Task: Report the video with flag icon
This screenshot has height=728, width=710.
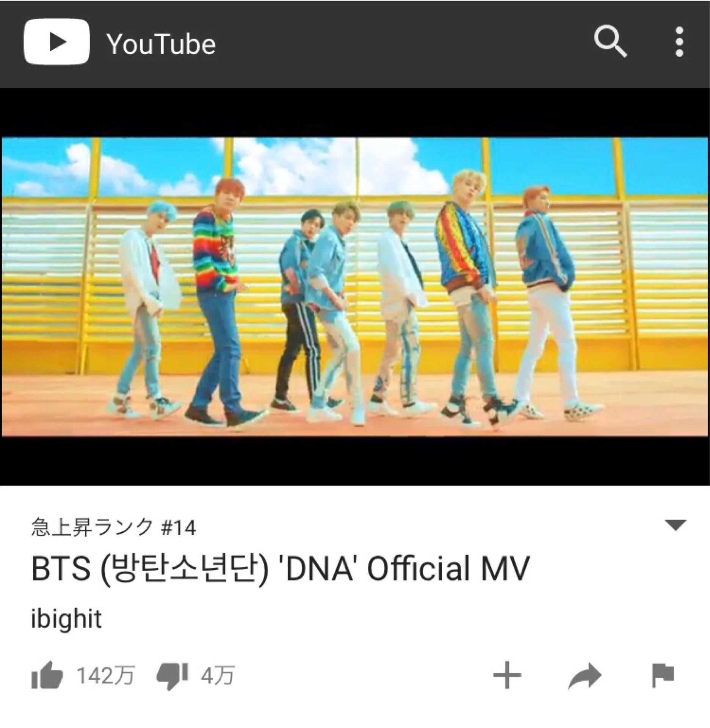Action: pos(663,675)
